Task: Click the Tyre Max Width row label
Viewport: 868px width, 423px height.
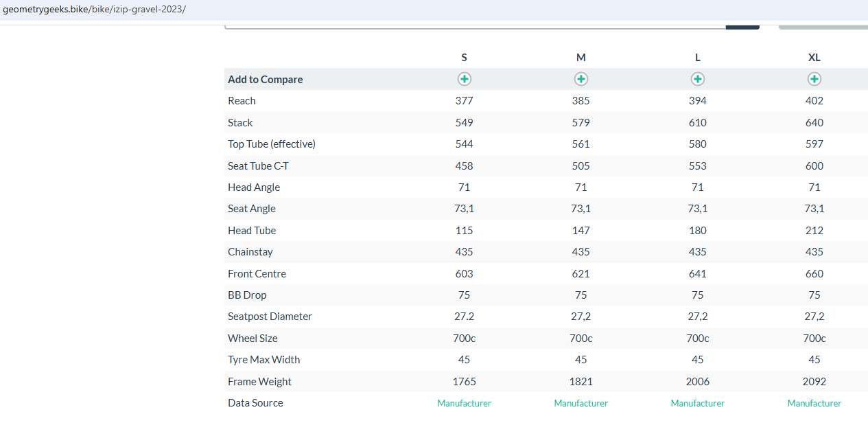Action: coord(263,360)
